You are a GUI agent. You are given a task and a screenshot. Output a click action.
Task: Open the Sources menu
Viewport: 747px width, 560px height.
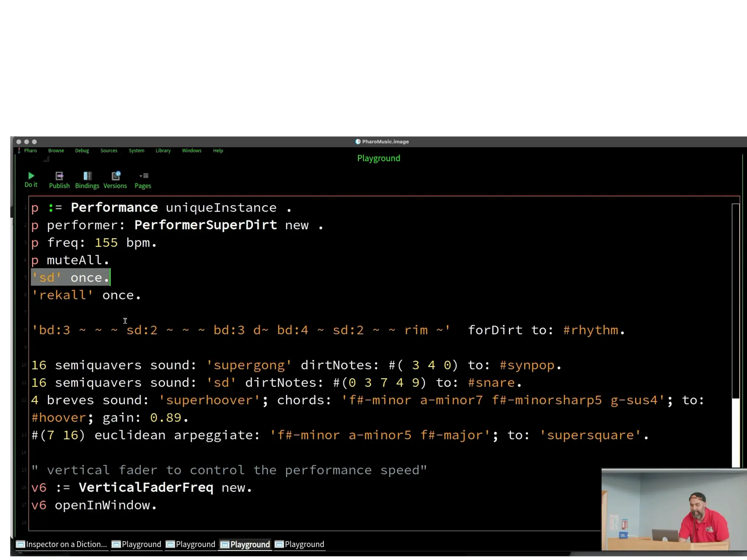(109, 151)
